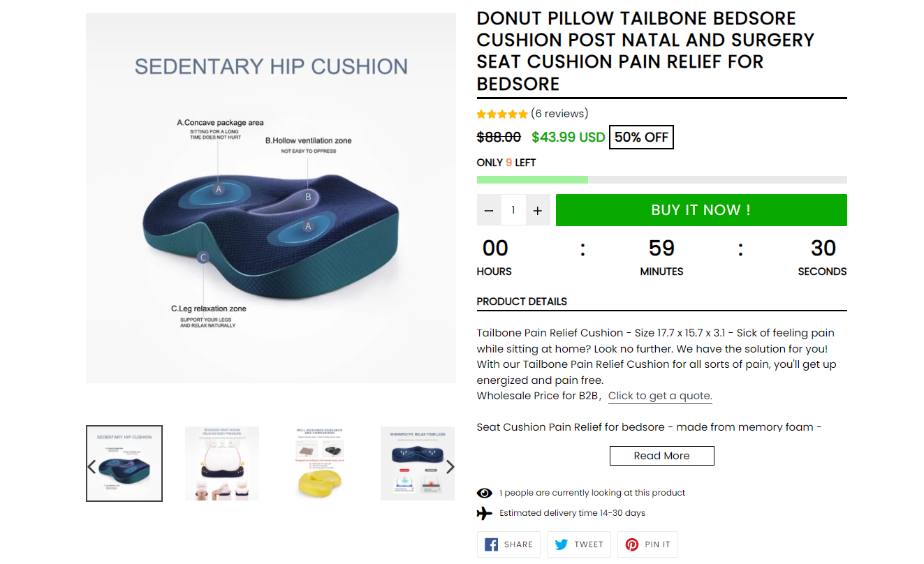Image resolution: width=924 pixels, height=564 pixels.
Task: Click the airplane delivery icon
Action: [x=485, y=513]
